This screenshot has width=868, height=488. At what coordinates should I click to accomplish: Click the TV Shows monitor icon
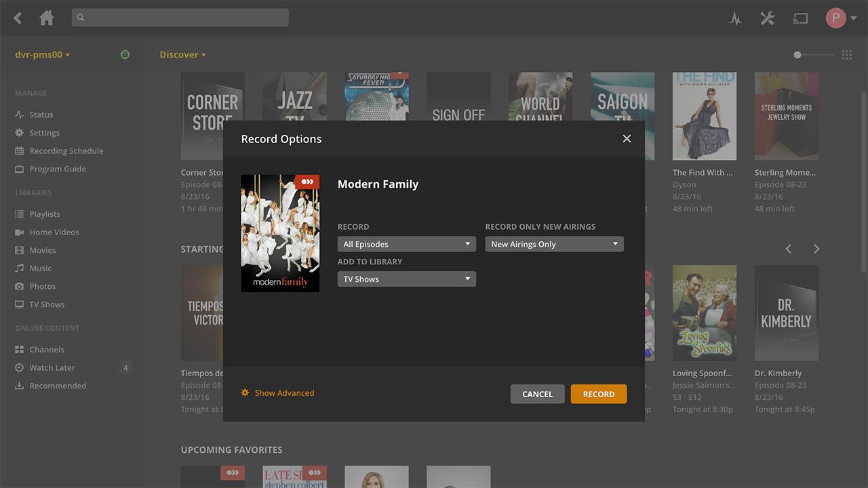tap(19, 304)
